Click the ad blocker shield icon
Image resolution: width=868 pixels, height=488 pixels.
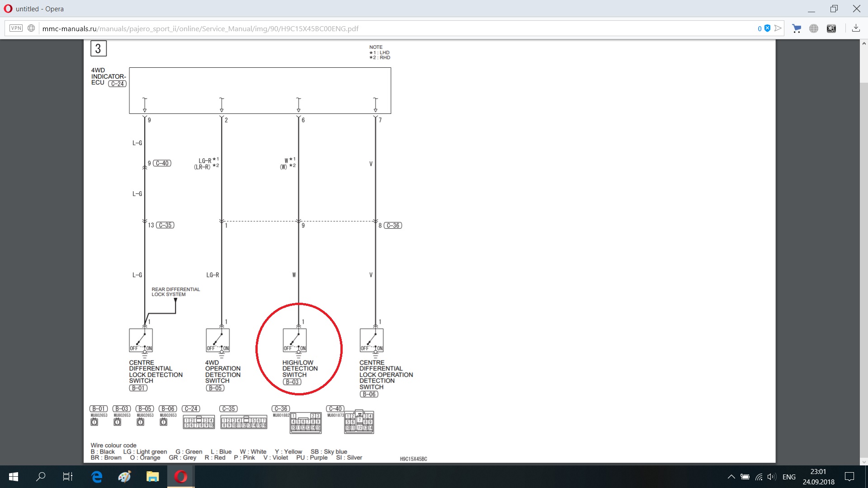(x=767, y=28)
